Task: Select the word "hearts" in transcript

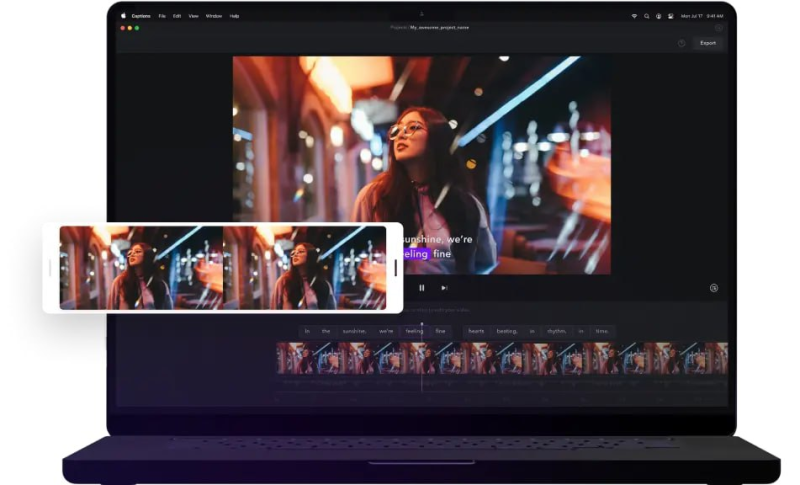Action: click(x=476, y=331)
